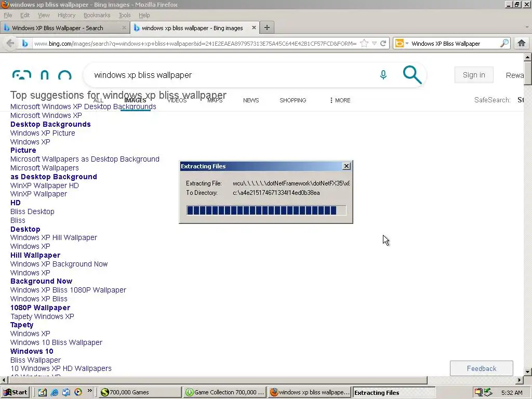Click the third quick launch icon
The height and width of the screenshot is (399, 532).
click(66, 392)
